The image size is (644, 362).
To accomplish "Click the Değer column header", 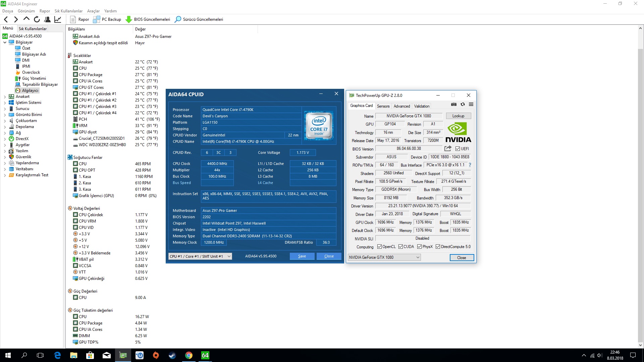I will pos(196,29).
